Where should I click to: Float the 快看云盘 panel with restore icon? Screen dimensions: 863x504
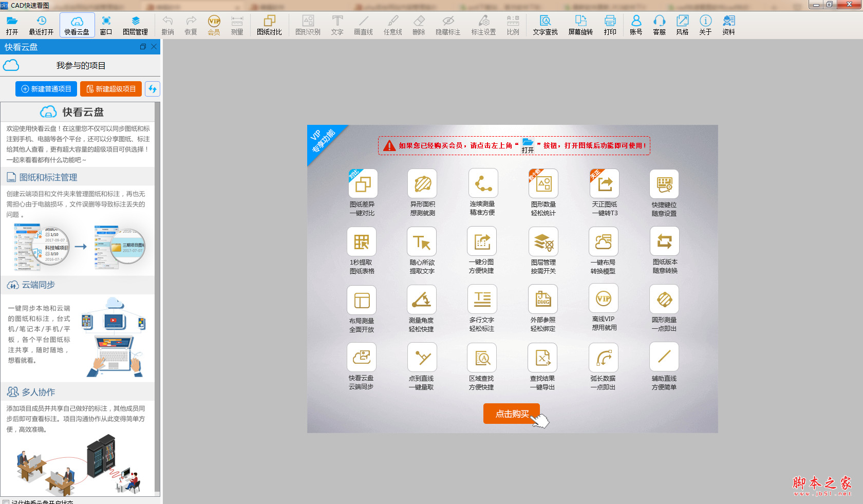click(x=143, y=47)
